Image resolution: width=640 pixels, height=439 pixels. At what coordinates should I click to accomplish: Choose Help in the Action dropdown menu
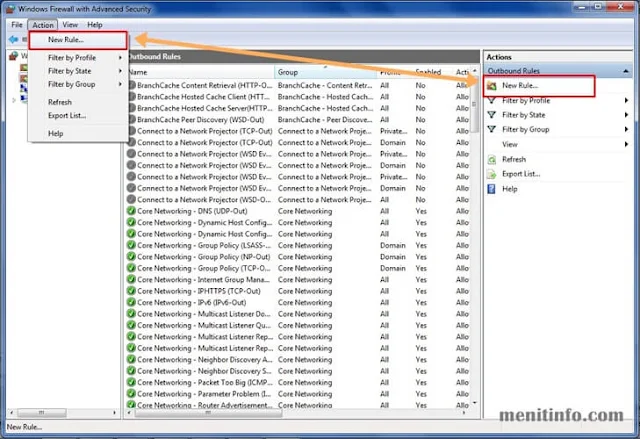point(56,133)
